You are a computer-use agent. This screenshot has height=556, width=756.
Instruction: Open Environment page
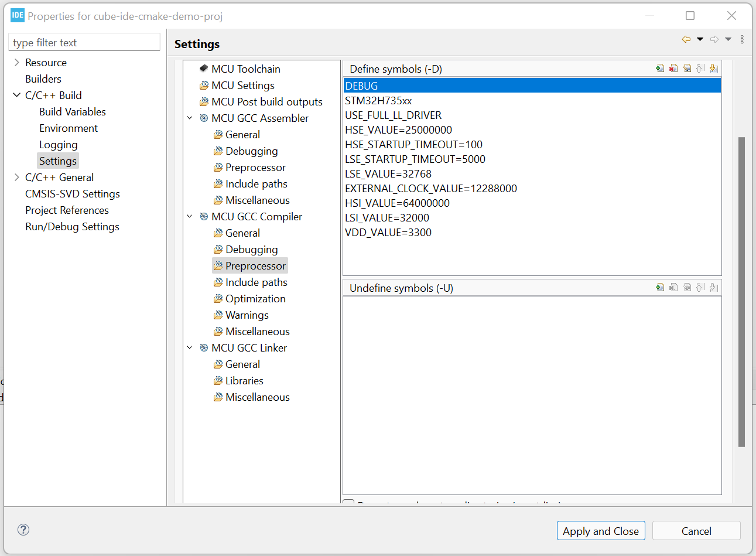[x=69, y=128]
